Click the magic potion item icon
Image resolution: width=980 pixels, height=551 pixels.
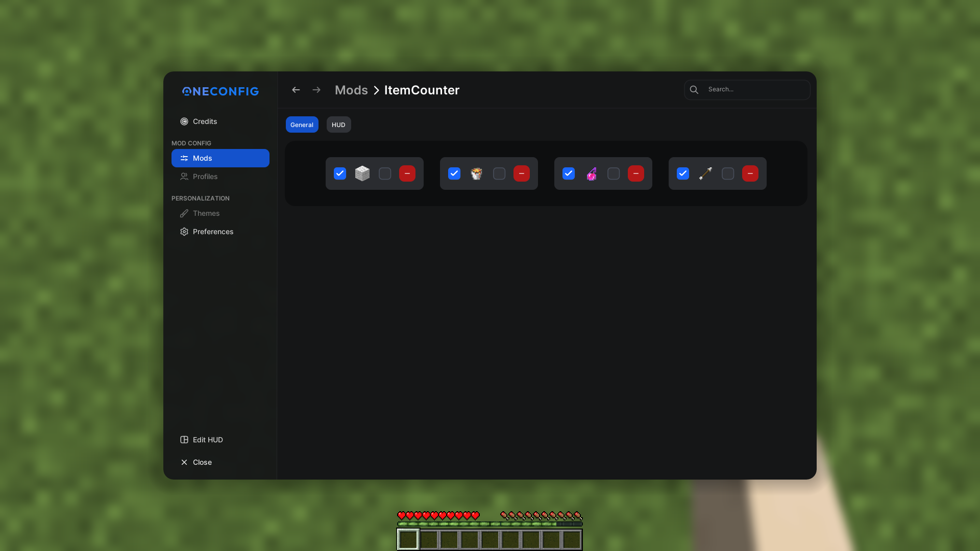tap(591, 173)
